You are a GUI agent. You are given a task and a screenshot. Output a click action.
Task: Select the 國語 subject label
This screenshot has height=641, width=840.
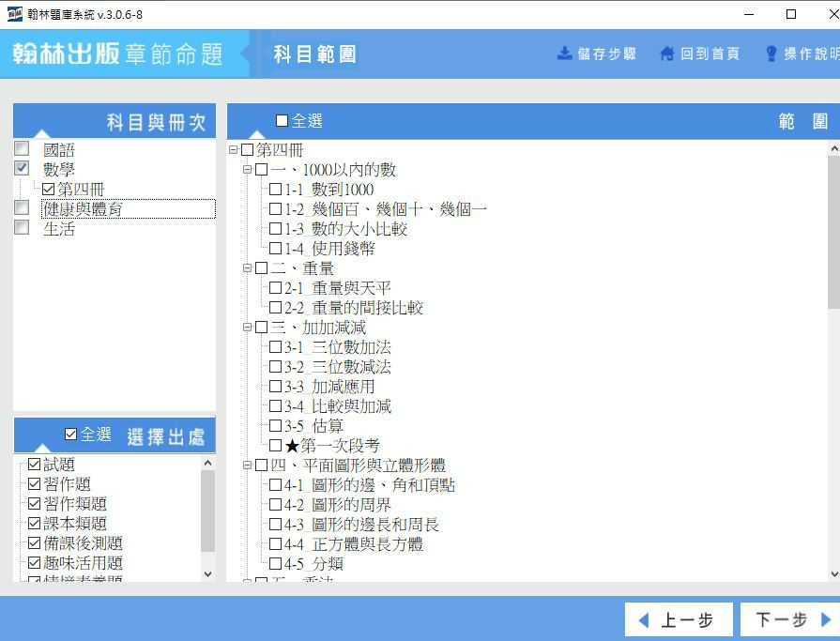(x=59, y=150)
